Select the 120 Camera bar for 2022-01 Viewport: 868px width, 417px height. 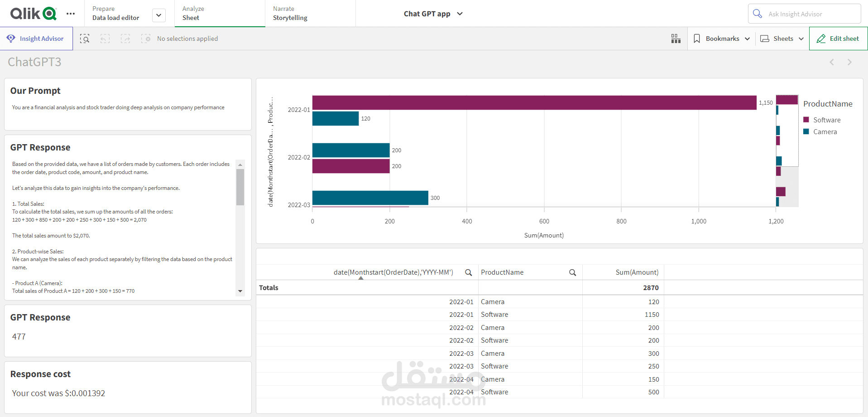click(x=336, y=118)
